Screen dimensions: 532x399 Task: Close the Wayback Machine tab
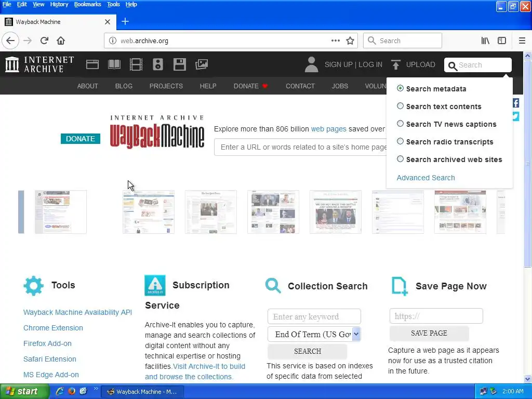point(108,22)
